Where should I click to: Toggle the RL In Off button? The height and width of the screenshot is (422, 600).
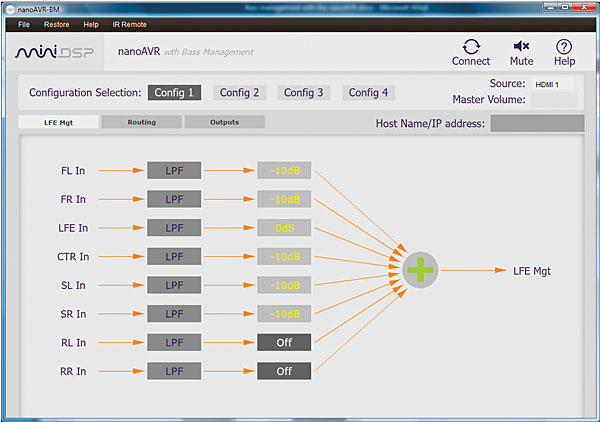(284, 342)
